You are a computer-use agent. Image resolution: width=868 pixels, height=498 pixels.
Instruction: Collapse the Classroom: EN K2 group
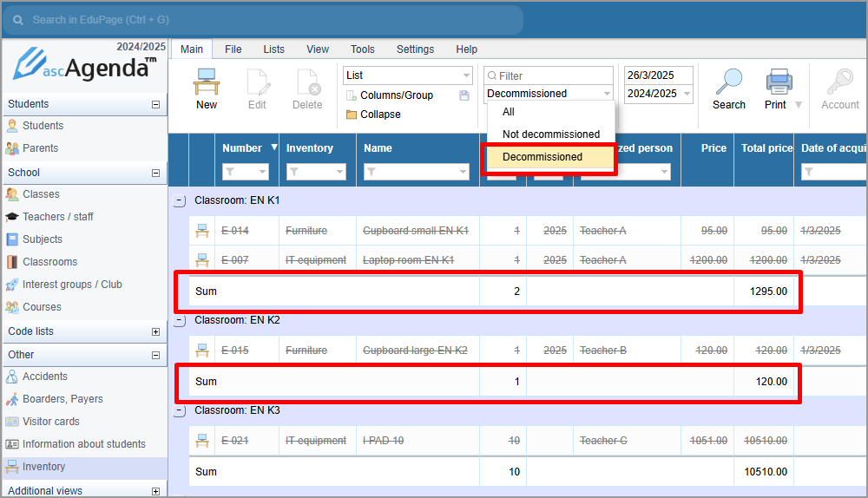click(x=180, y=320)
